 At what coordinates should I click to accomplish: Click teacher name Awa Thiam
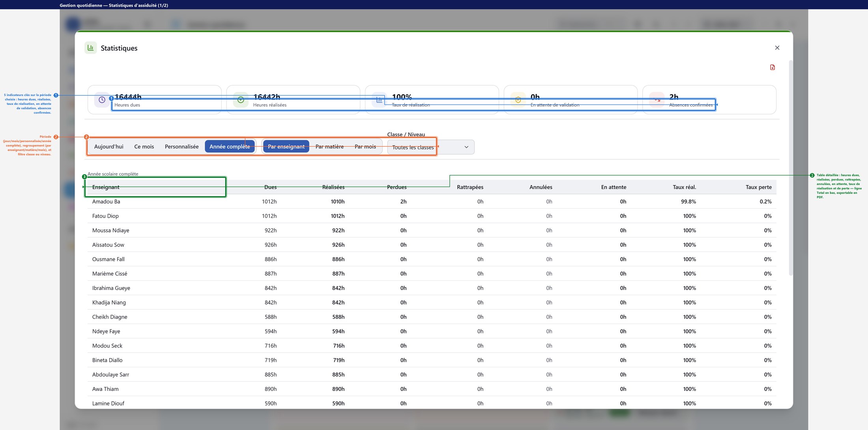[105, 389]
